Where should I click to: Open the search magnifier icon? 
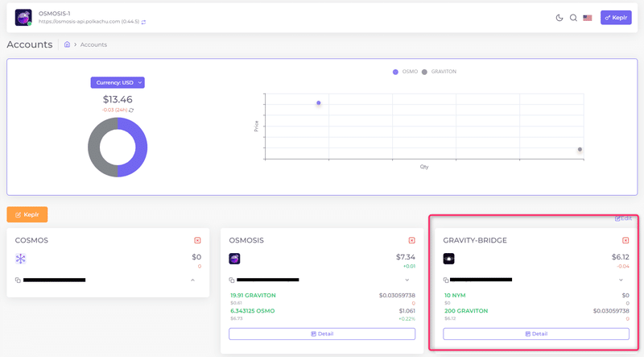pos(573,18)
